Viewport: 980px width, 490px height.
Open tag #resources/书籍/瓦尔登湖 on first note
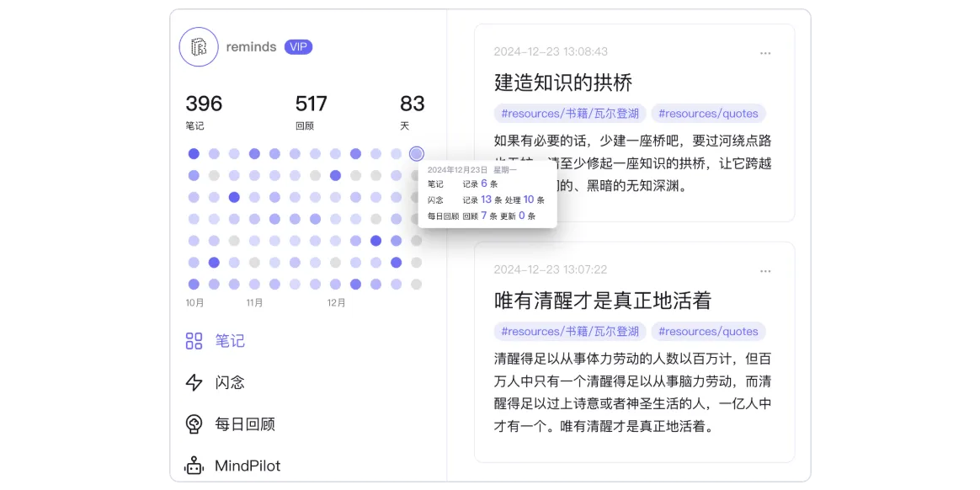tap(569, 113)
